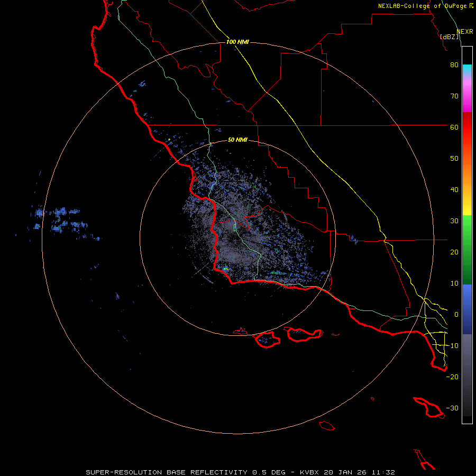
Task: Click the "100 NMI" range ring label
Action: (237, 42)
